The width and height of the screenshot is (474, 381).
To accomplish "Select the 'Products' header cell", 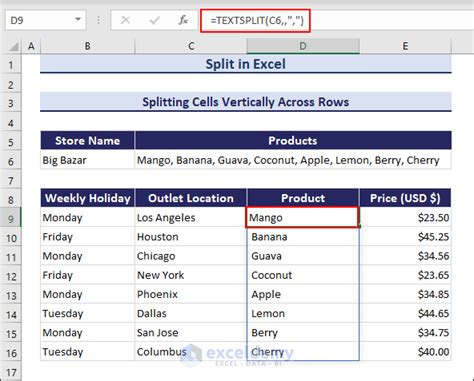I will coord(293,141).
